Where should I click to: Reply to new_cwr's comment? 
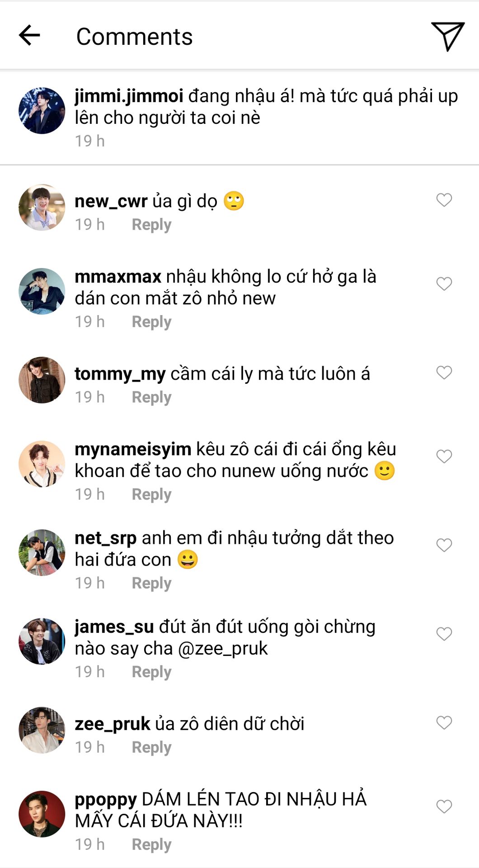(151, 225)
